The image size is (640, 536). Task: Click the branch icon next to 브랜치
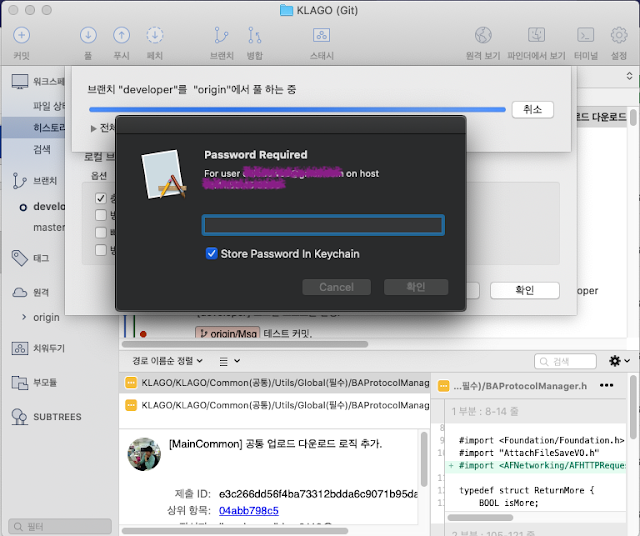19,180
